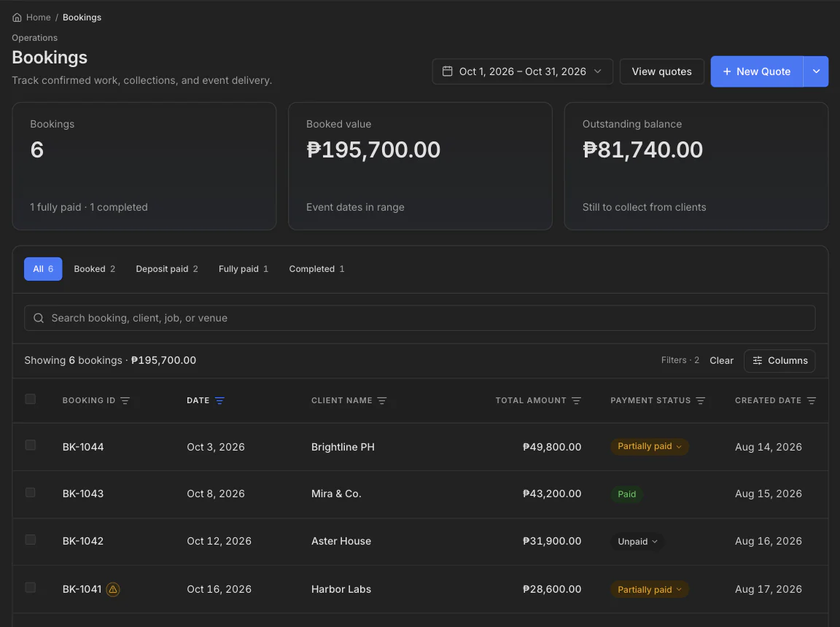The width and height of the screenshot is (840, 627).
Task: Click booking ID BK-1042
Action: (x=83, y=541)
